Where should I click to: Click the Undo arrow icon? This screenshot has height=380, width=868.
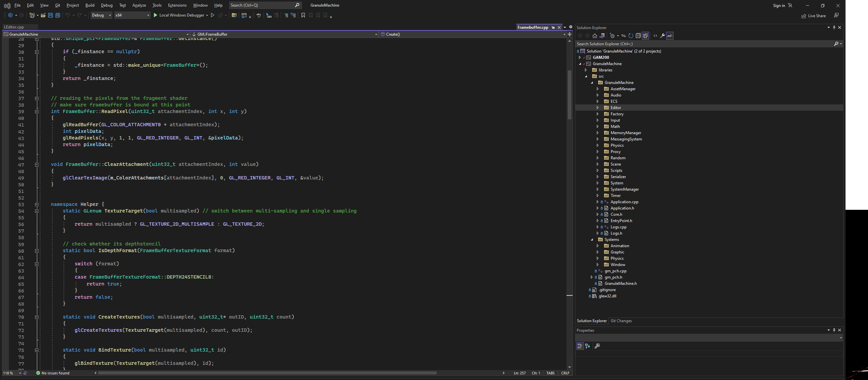pos(68,15)
